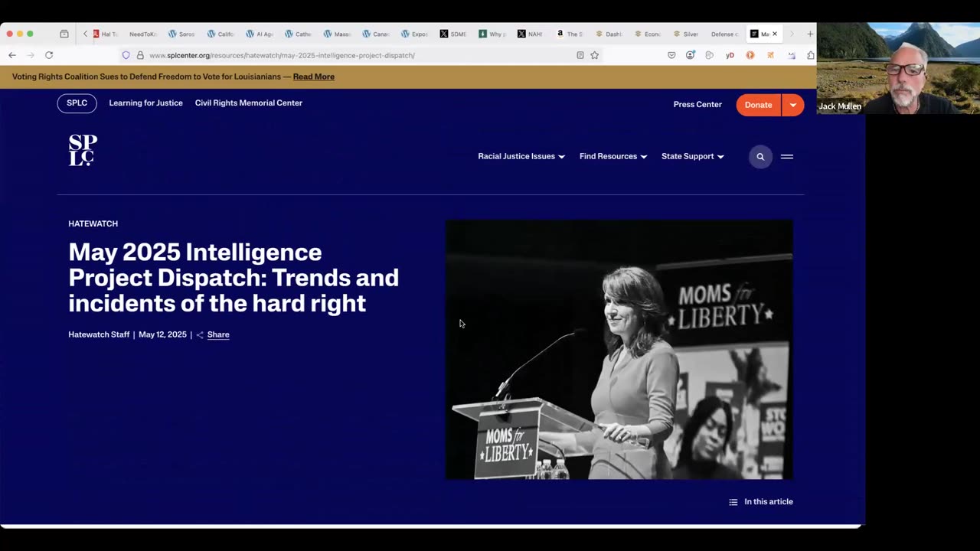This screenshot has width=980, height=551.
Task: Click the Hatewatch Staff author name
Action: 99,335
